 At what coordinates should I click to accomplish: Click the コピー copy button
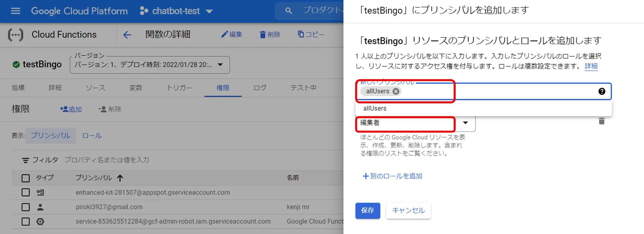click(311, 34)
